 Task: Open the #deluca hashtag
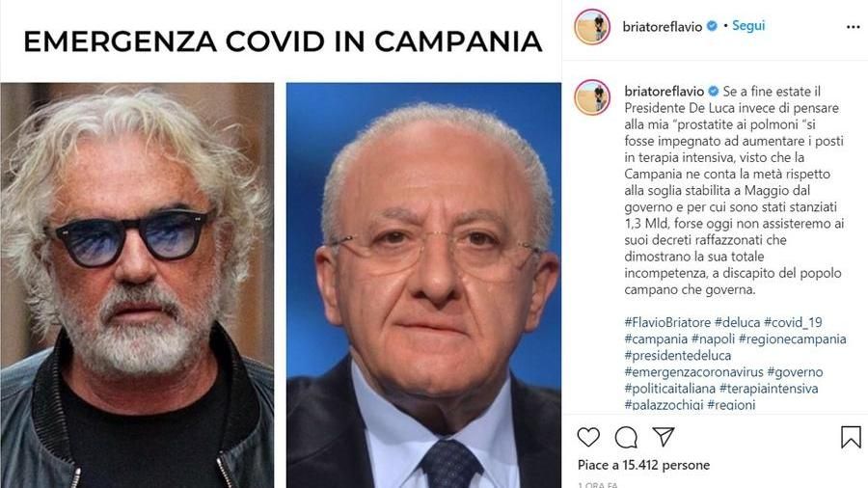[x=738, y=322]
